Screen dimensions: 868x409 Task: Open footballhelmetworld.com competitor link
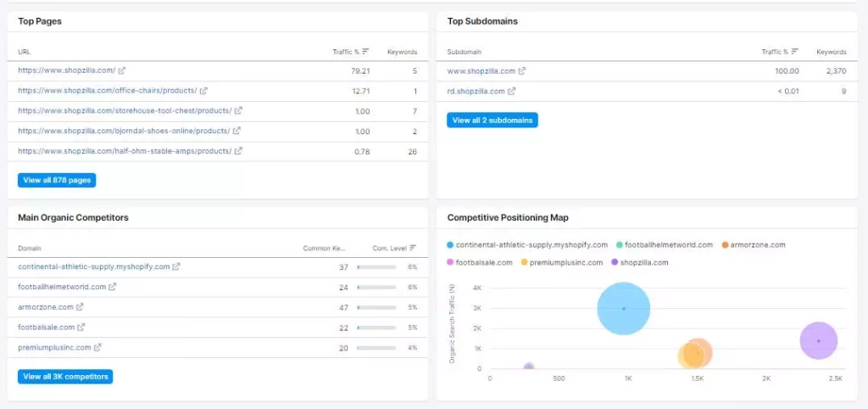coord(62,287)
